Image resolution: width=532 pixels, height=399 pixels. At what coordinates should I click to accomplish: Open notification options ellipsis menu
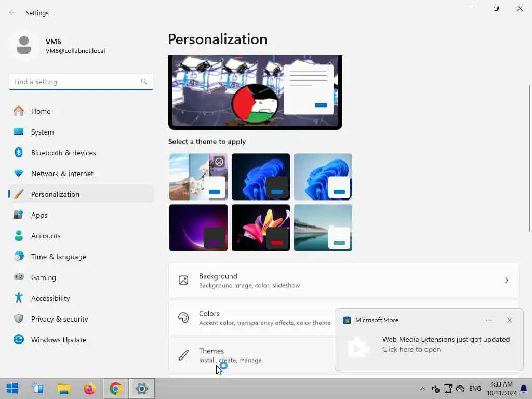click(489, 320)
